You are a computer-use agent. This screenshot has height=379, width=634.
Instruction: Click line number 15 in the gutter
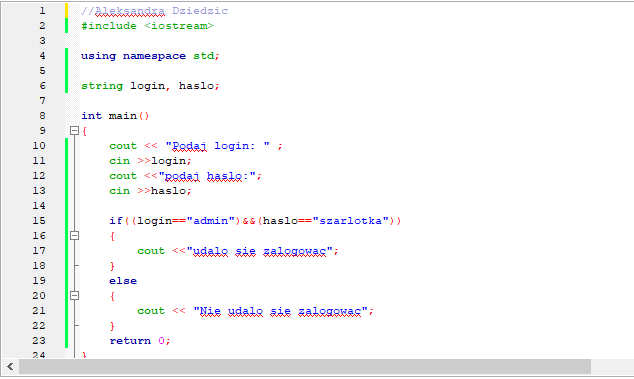[x=39, y=220]
